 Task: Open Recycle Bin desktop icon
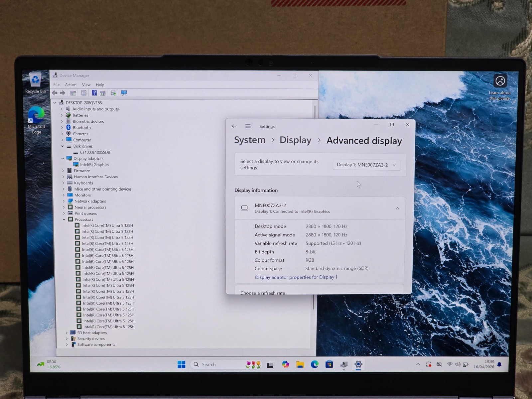click(35, 83)
